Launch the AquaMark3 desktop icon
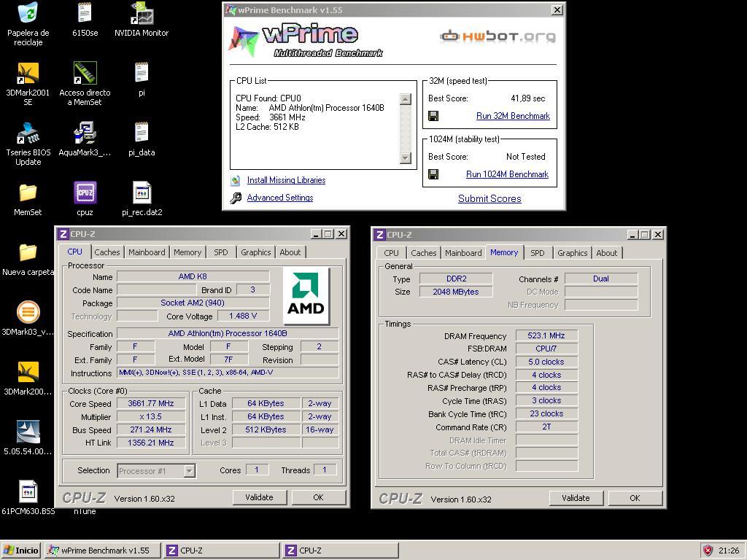The width and height of the screenshot is (747, 560). point(85,133)
